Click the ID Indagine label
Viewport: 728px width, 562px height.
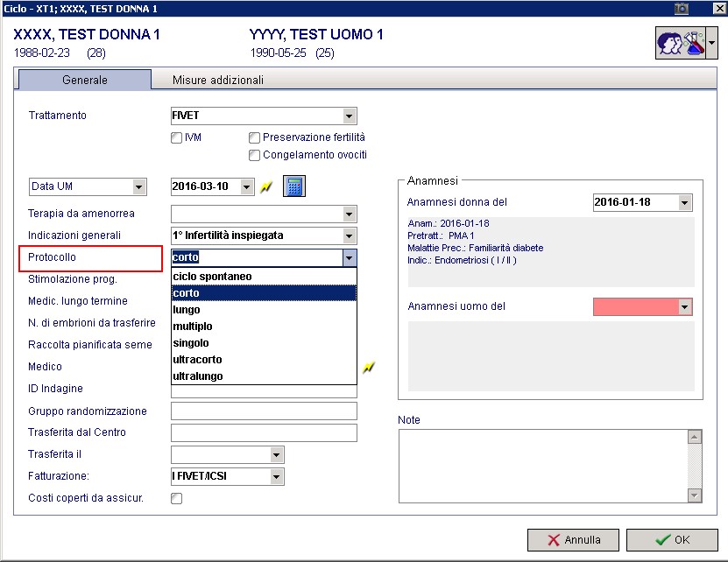[x=55, y=389]
